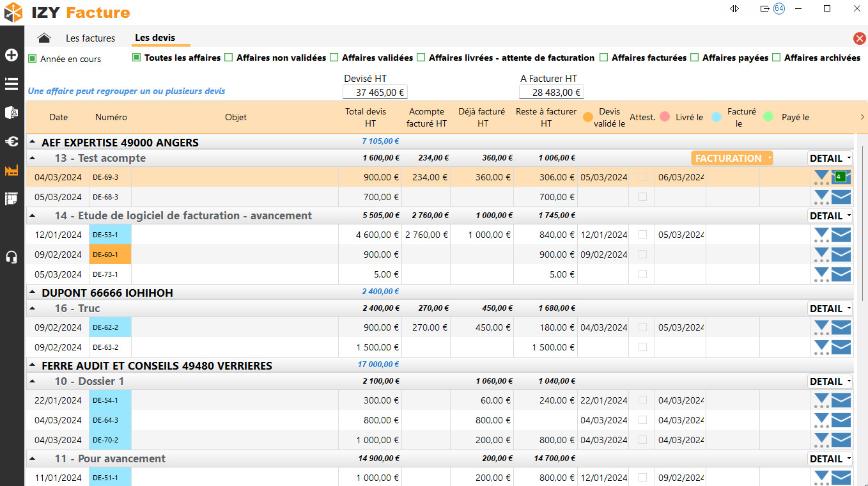Toggle the 'Année en cours' checkbox
This screenshot has height=486, width=868.
click(x=33, y=59)
